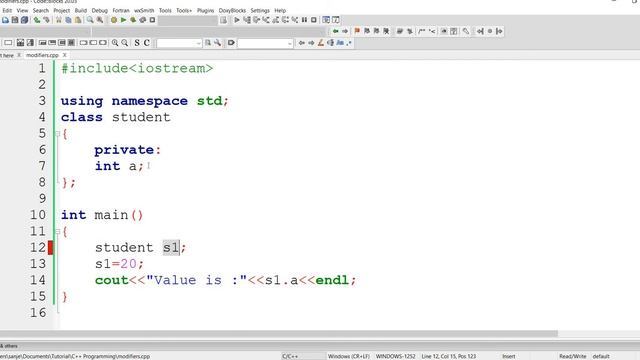Open the search text dropdown
Image resolution: width=640 pixels, height=360 pixels.
pyautogui.click(x=179, y=43)
